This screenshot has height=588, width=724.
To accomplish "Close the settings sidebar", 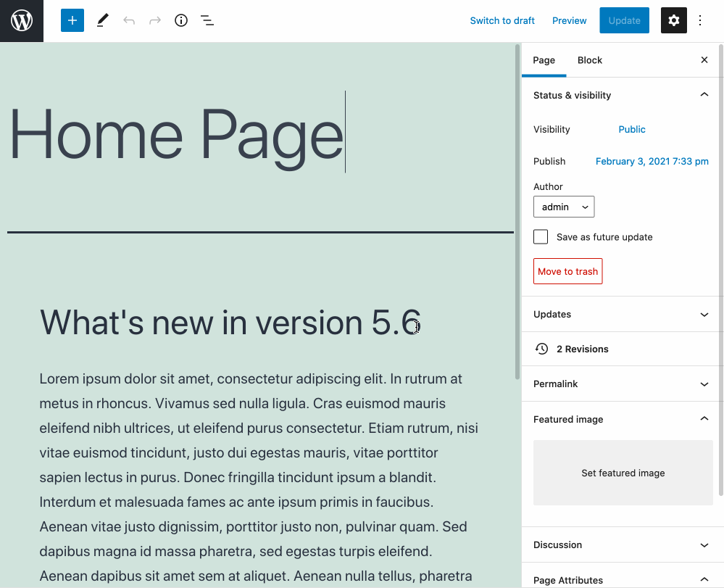I will [704, 60].
